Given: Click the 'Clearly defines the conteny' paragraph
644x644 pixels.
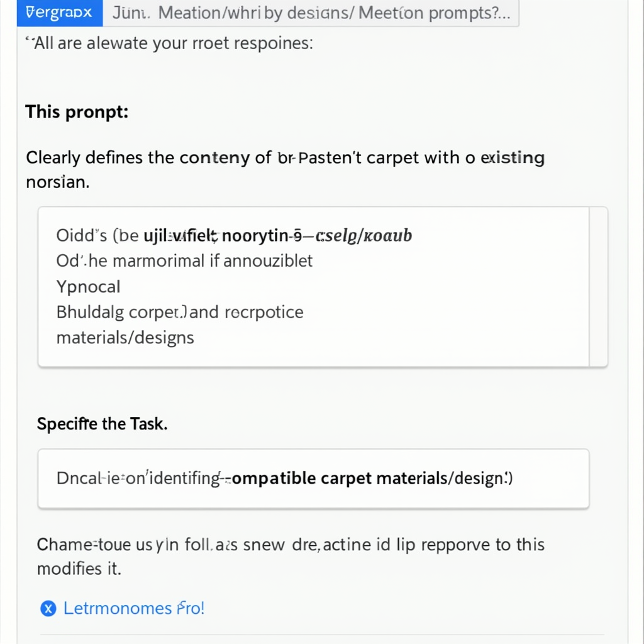Looking at the screenshot, I should click(285, 170).
